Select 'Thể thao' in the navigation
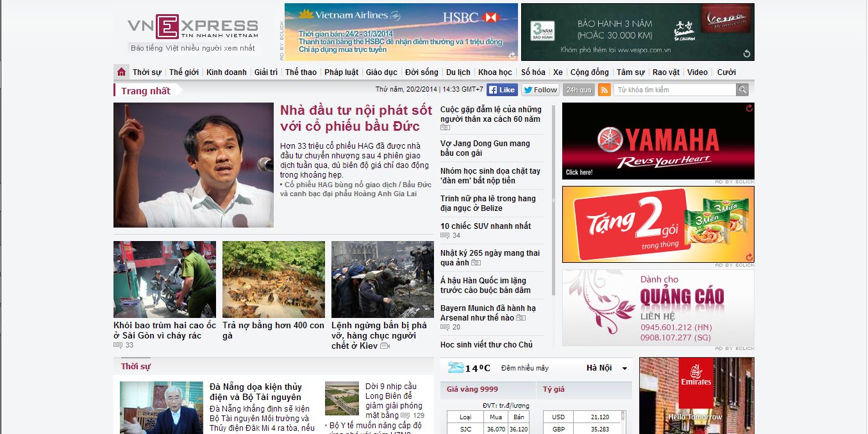 pos(301,72)
